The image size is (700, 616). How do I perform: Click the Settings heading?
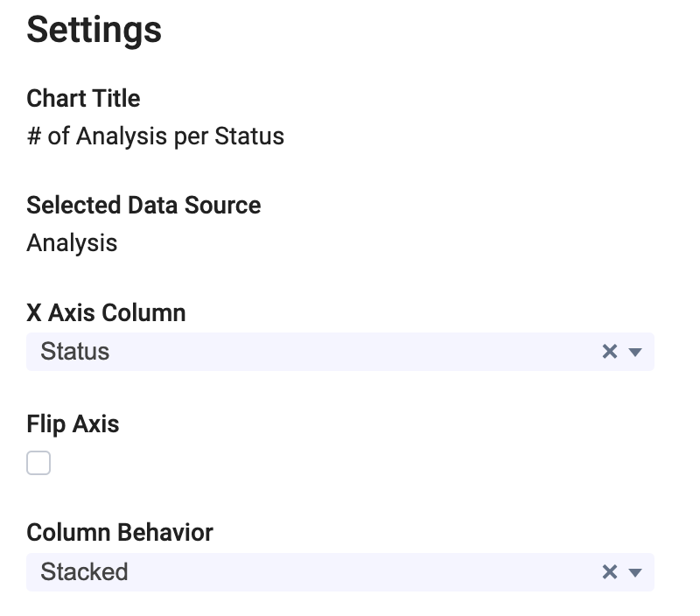(x=94, y=30)
